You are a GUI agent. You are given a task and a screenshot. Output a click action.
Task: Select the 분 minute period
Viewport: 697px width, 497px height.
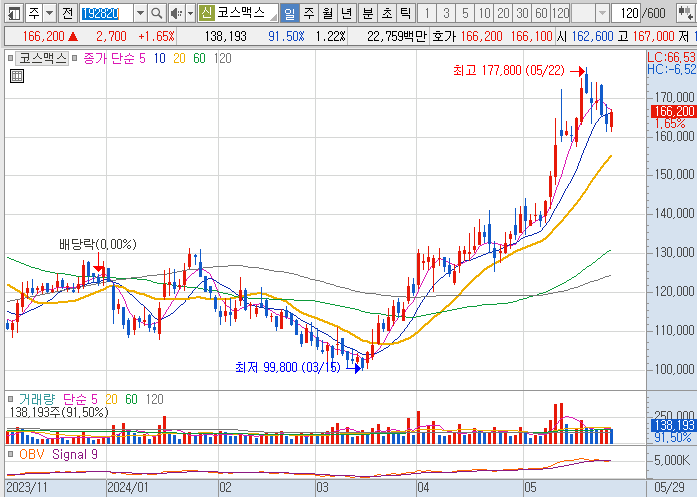click(x=368, y=13)
